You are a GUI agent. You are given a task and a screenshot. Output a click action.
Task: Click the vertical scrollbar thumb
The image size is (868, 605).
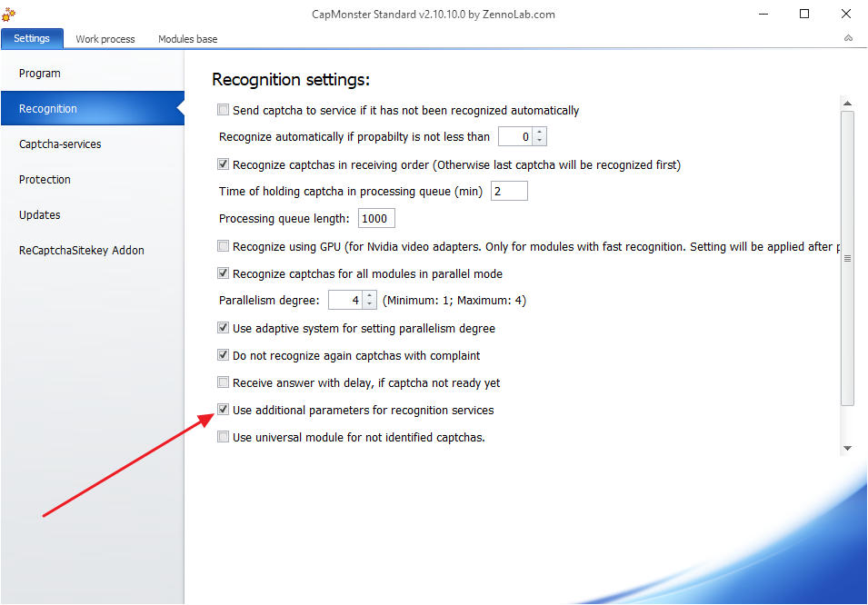847,259
